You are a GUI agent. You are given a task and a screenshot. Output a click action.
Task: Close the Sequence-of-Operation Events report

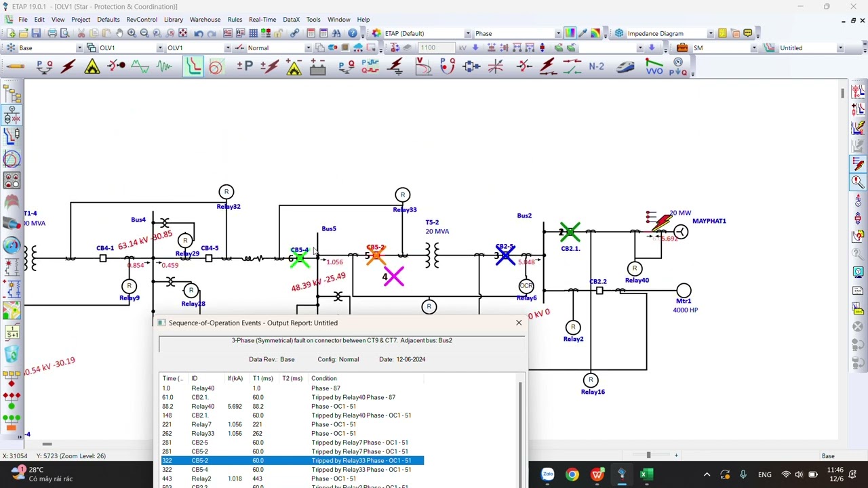(519, 323)
